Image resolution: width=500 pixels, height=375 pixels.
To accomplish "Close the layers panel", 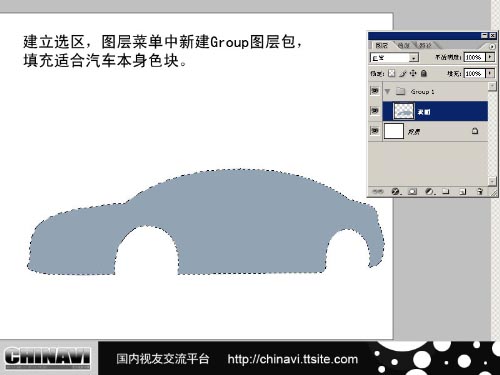I will point(493,35).
